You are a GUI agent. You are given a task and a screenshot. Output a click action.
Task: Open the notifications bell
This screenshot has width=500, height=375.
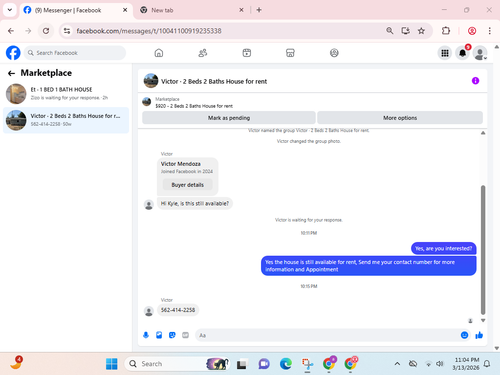coord(462,53)
